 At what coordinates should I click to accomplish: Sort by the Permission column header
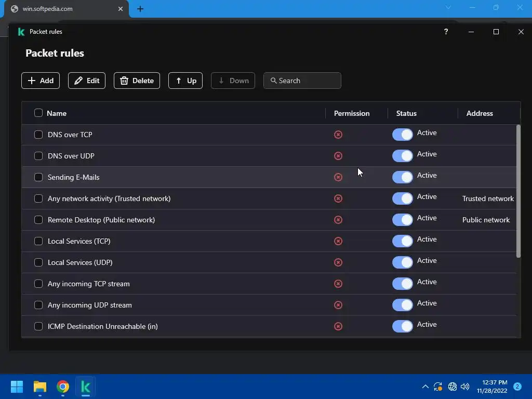[x=352, y=113]
